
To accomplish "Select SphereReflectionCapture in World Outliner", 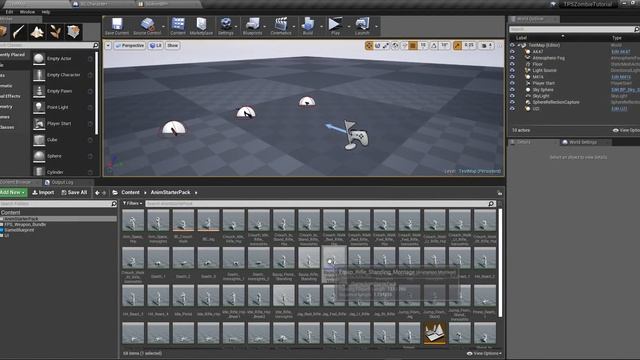I will coord(556,102).
